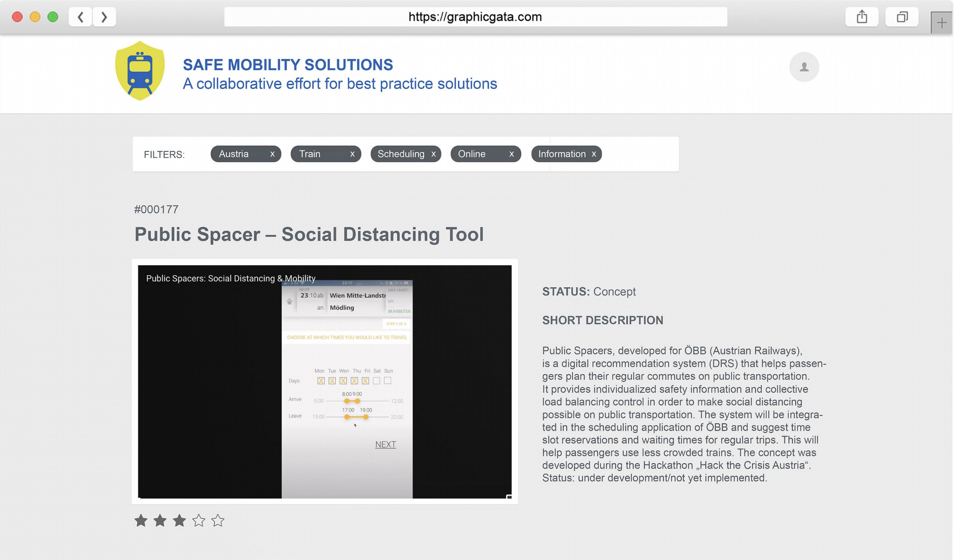Click the STEP 2 OF 4 indicator
The image size is (954, 560).
click(x=396, y=324)
